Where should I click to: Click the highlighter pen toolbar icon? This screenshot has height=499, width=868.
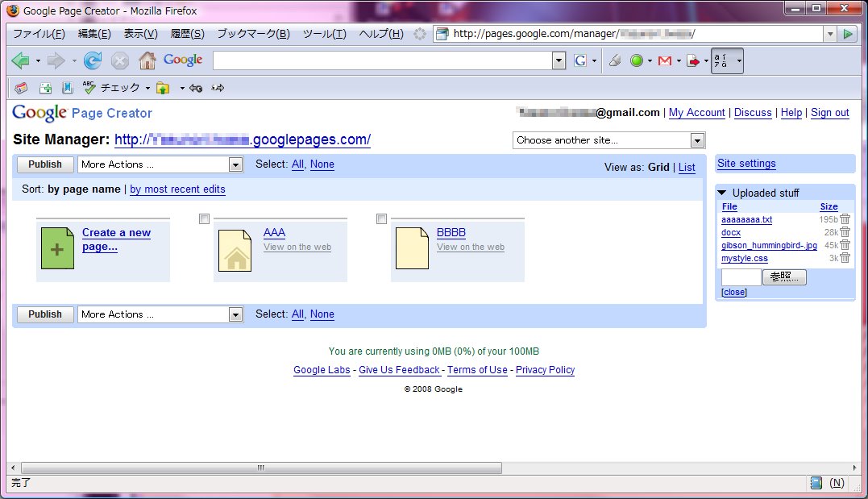614,60
